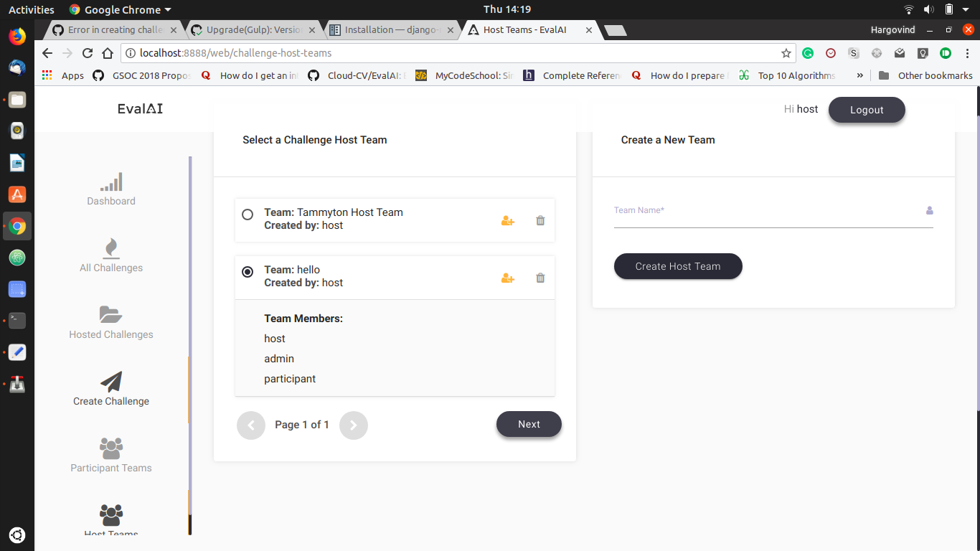Delete the hello team using trash icon

540,278
